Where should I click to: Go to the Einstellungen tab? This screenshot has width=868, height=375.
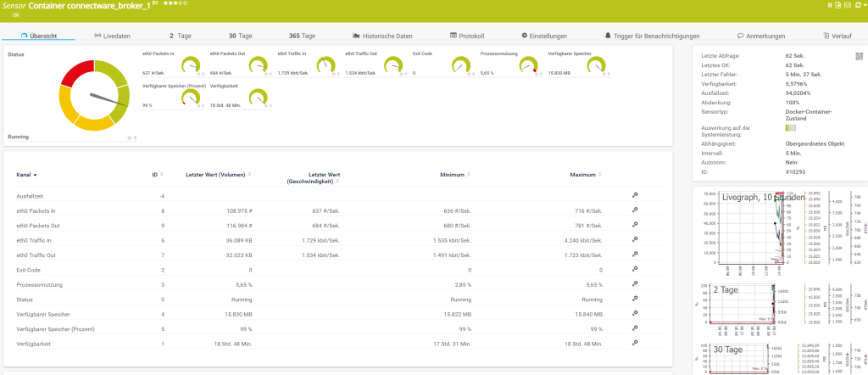(544, 36)
